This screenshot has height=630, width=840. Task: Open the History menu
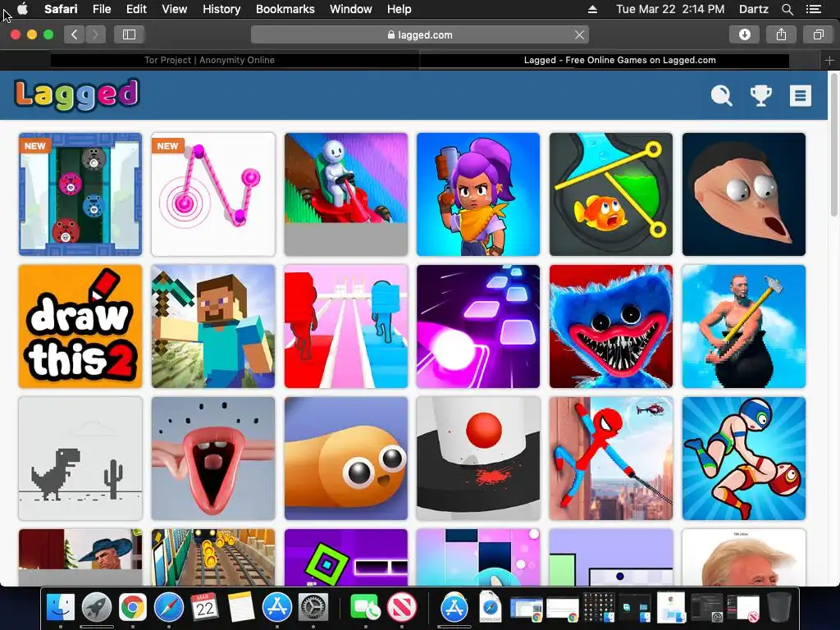pyautogui.click(x=221, y=9)
